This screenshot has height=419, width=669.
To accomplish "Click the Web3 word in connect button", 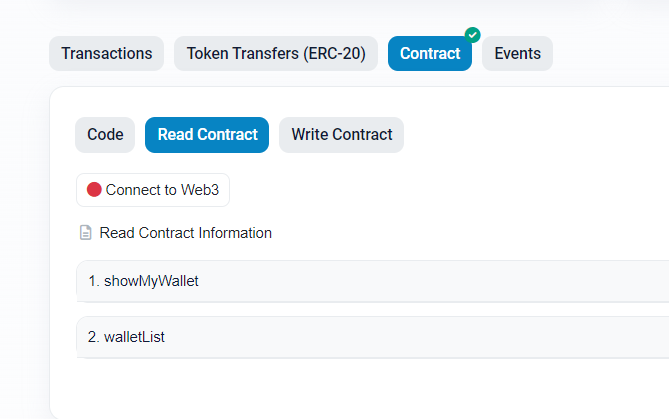I will [x=200, y=190].
